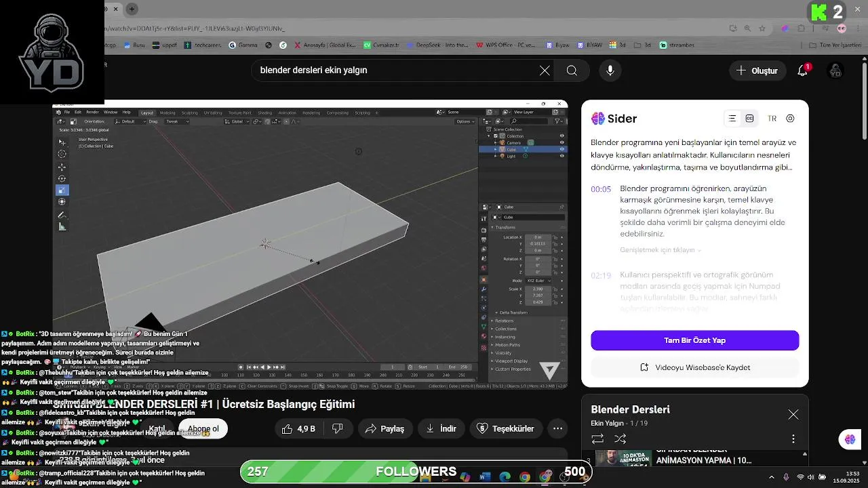Open Blender Orientation Default dropdown

point(129,121)
